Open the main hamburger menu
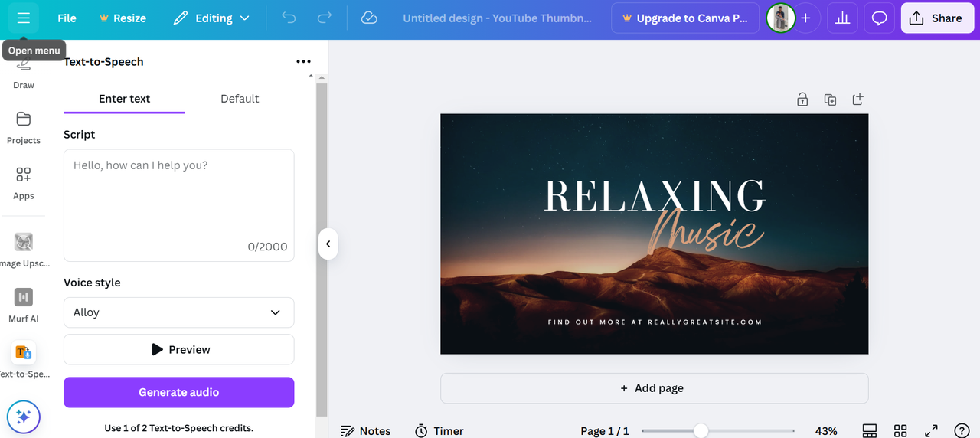The width and height of the screenshot is (980, 438). [x=24, y=18]
